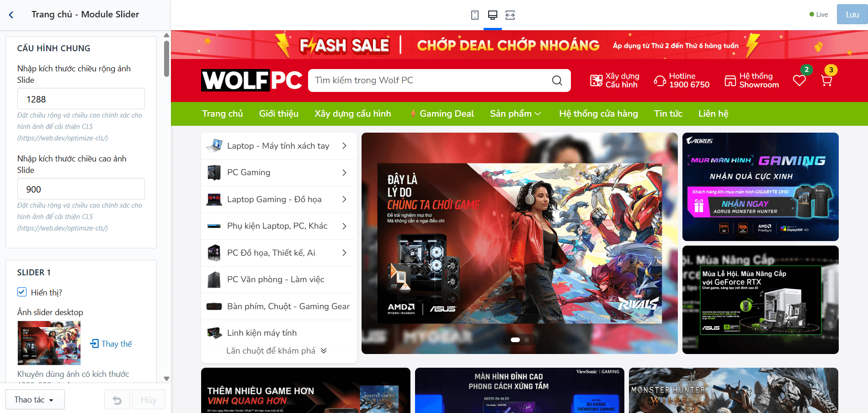Open Tin tức navigation item
This screenshot has width=868, height=413.
tap(668, 113)
